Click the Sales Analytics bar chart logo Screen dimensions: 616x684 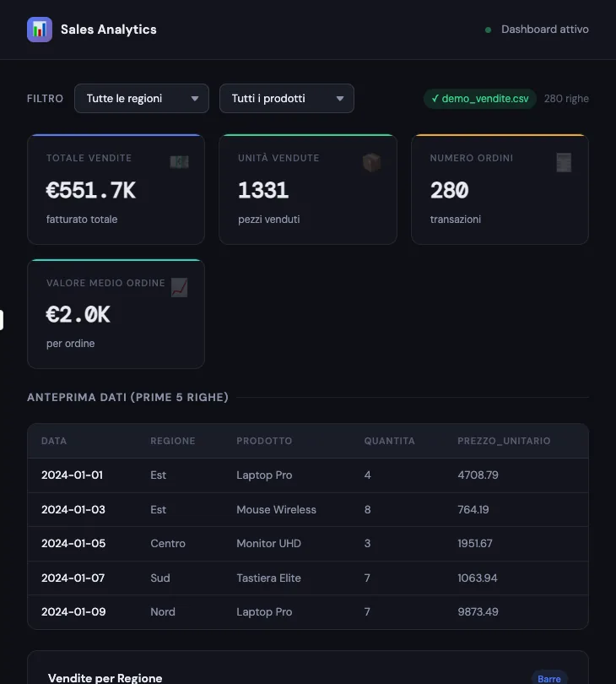[39, 30]
